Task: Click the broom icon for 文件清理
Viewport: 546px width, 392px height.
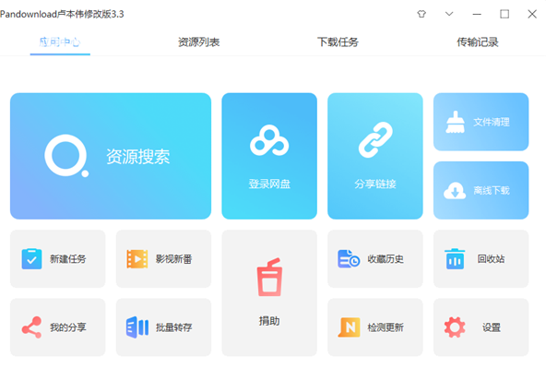Action: (455, 122)
